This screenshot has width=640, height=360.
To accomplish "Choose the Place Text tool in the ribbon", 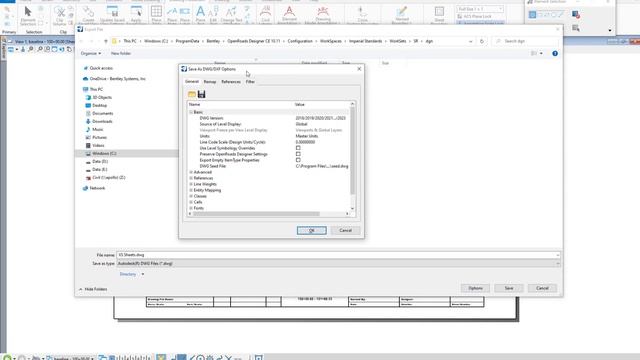I will [x=200, y=14].
